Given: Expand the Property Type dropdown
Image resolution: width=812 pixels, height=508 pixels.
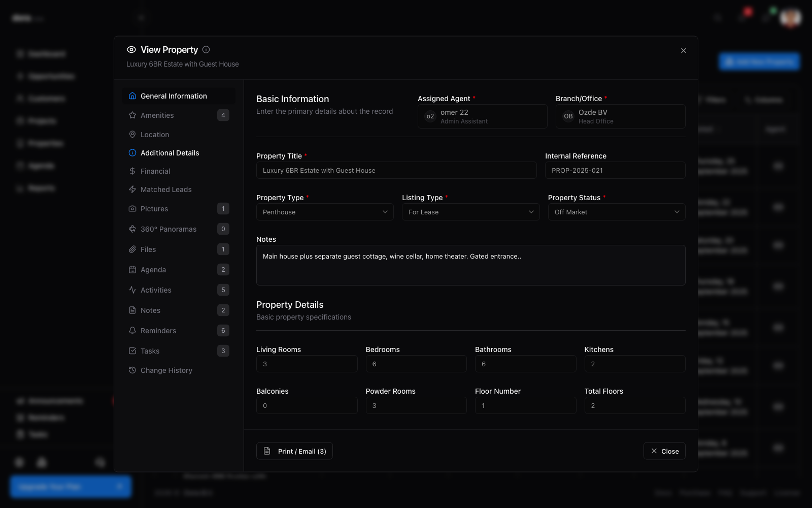Looking at the screenshot, I should (325, 212).
